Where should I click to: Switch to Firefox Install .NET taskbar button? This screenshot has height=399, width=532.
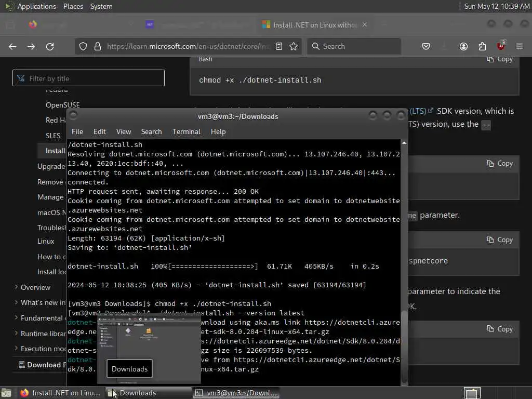point(60,393)
